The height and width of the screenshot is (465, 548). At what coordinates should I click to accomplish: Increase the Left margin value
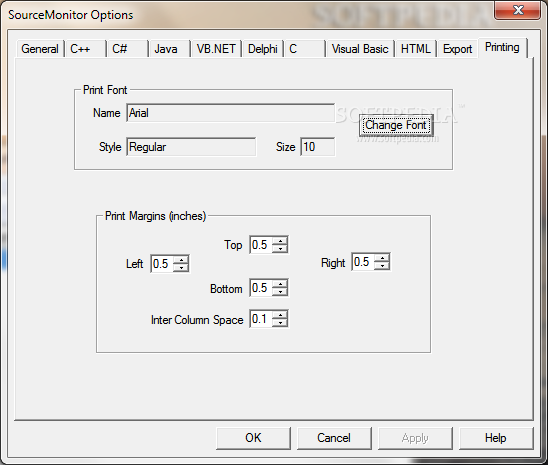tap(181, 259)
